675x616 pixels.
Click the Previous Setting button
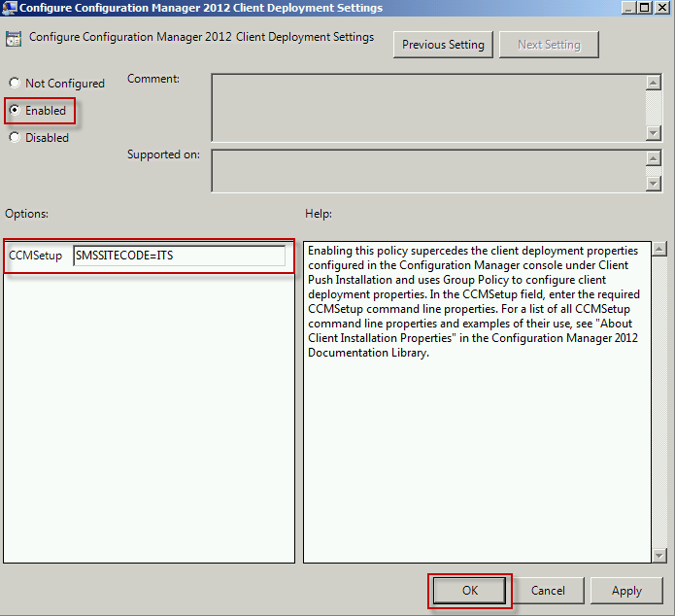click(x=443, y=45)
